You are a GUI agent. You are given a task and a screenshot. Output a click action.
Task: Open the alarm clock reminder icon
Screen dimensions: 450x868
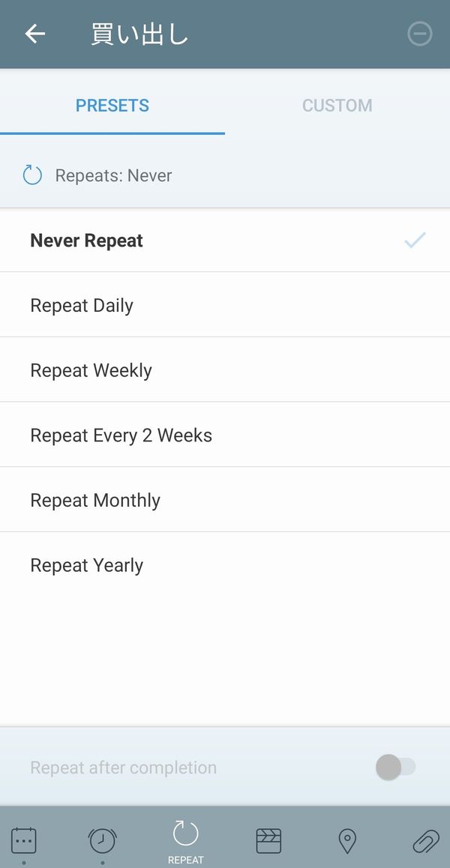(x=103, y=841)
